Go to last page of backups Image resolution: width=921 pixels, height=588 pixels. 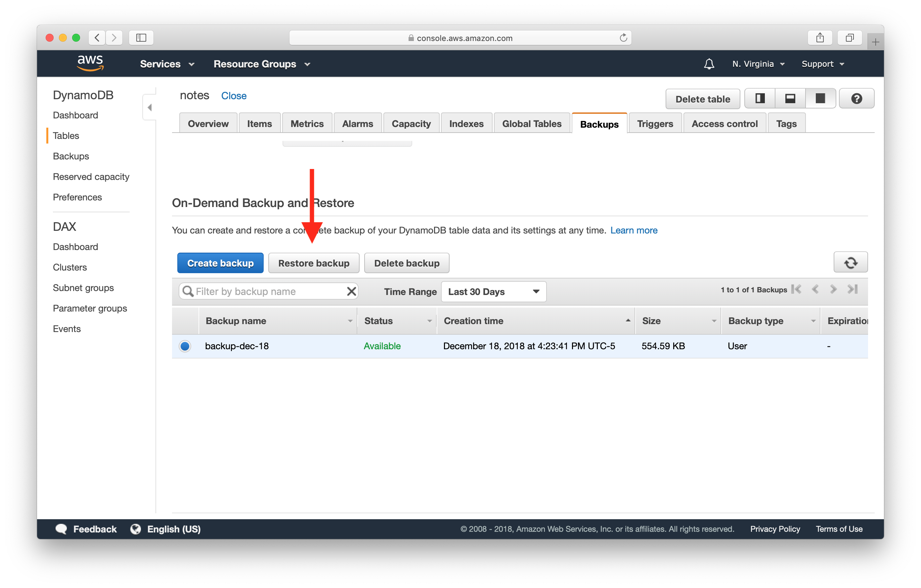point(853,289)
